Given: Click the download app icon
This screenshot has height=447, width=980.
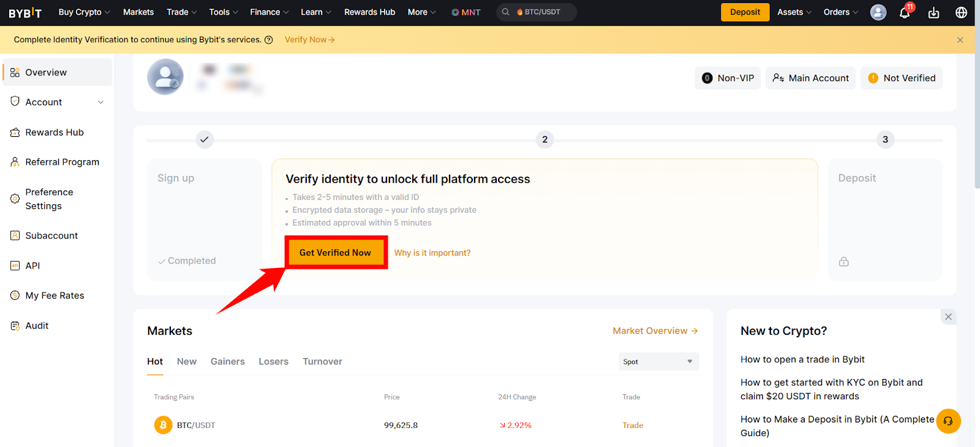Looking at the screenshot, I should click(x=933, y=12).
